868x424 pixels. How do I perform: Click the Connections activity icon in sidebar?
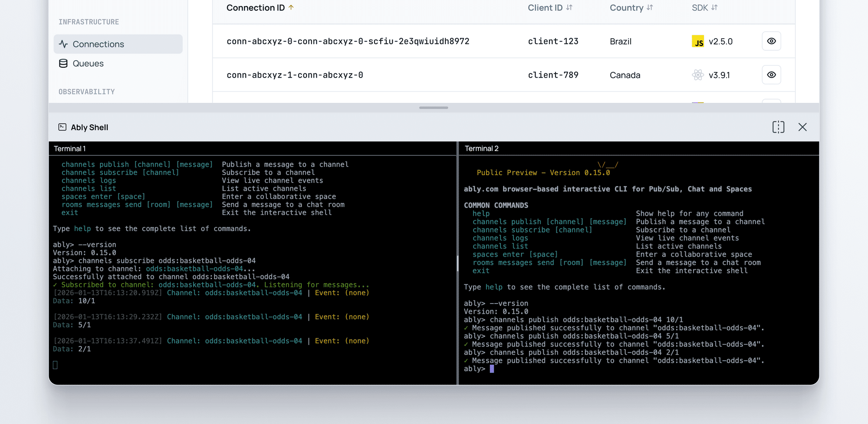pyautogui.click(x=63, y=44)
